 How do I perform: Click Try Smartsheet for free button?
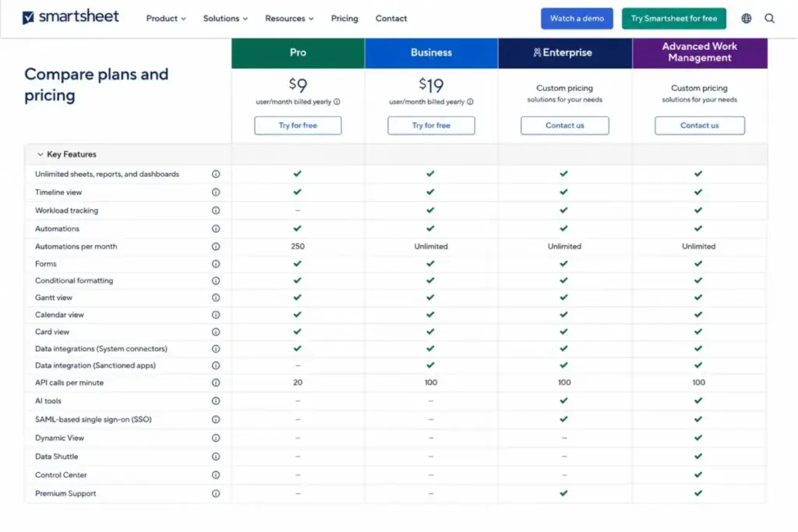tap(674, 19)
